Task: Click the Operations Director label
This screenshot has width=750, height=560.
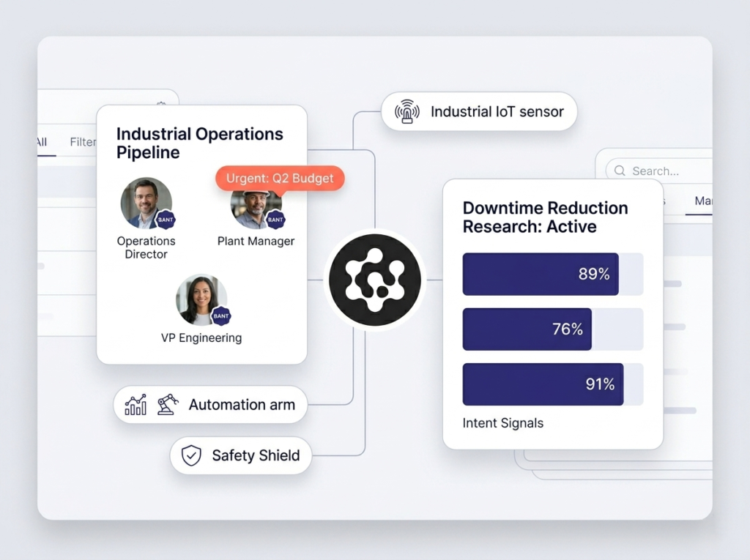Action: 146,247
